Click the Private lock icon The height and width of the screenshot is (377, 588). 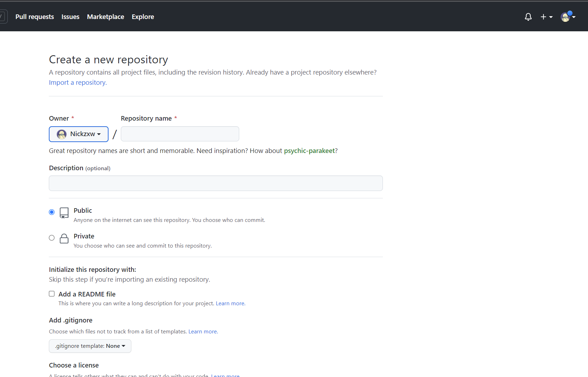pos(64,238)
